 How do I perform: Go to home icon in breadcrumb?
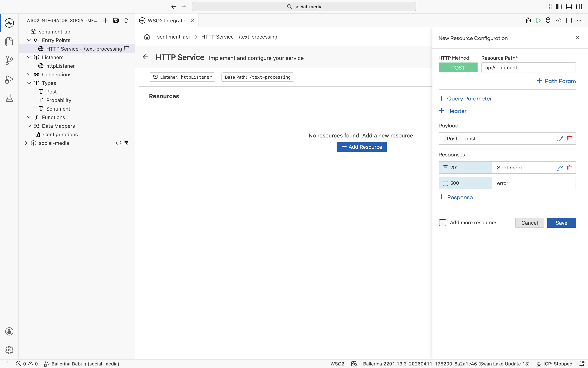click(147, 37)
